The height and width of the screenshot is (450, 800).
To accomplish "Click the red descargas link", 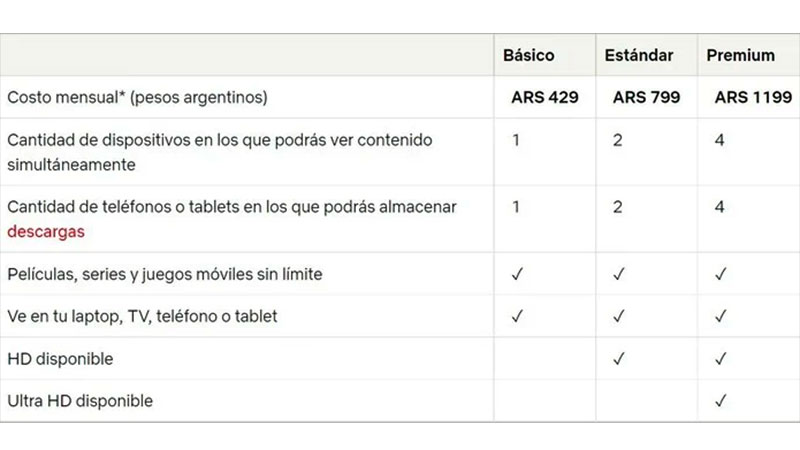I will coord(46,232).
